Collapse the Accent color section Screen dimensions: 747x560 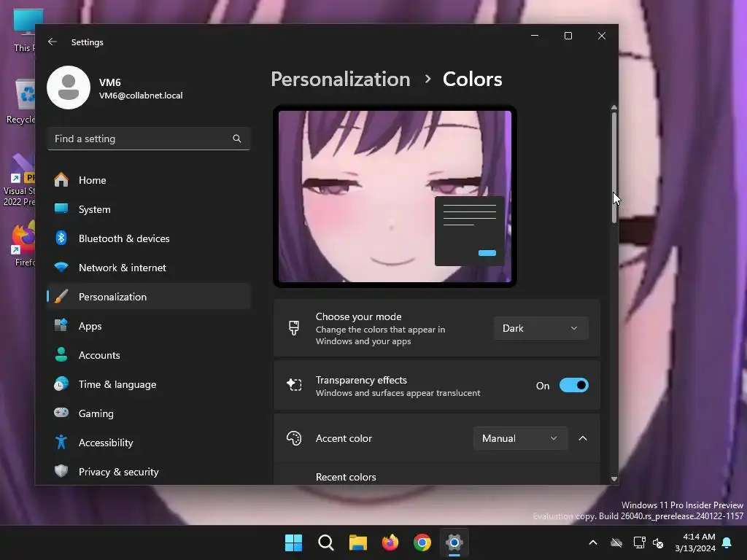[583, 438]
